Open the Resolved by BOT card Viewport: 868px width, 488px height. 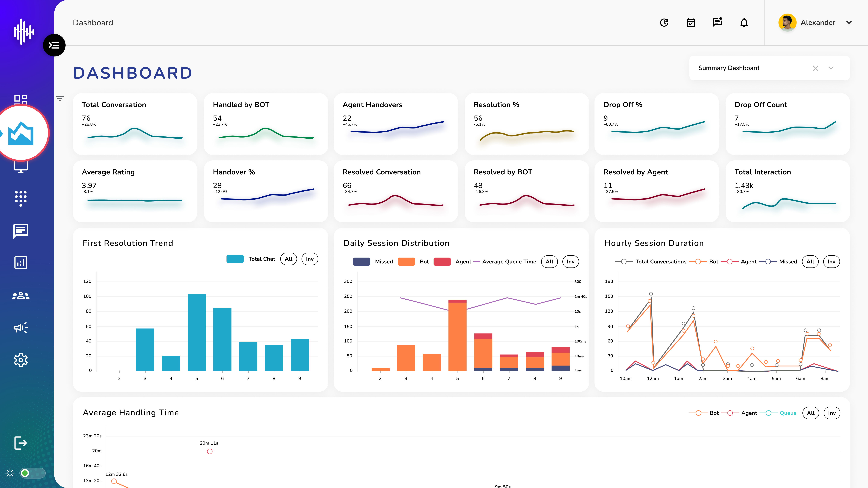tap(527, 191)
